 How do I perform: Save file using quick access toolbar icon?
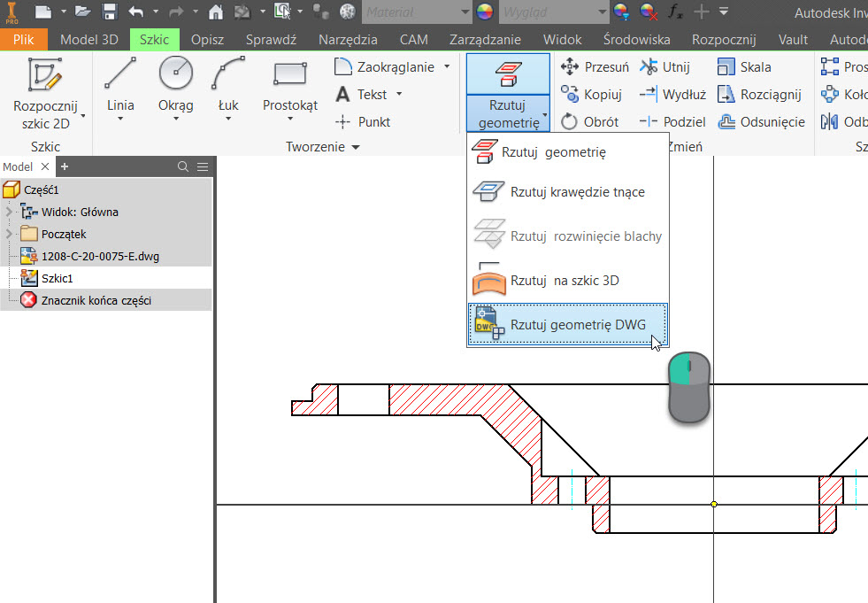tap(110, 12)
